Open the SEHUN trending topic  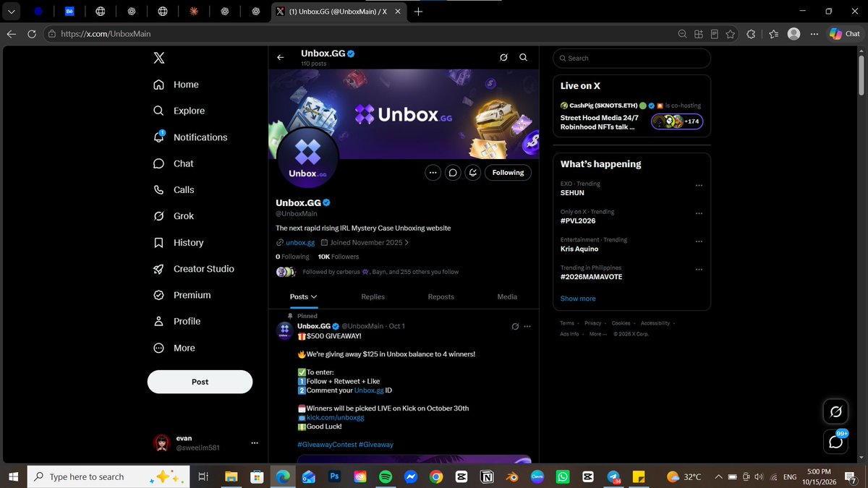tap(572, 193)
